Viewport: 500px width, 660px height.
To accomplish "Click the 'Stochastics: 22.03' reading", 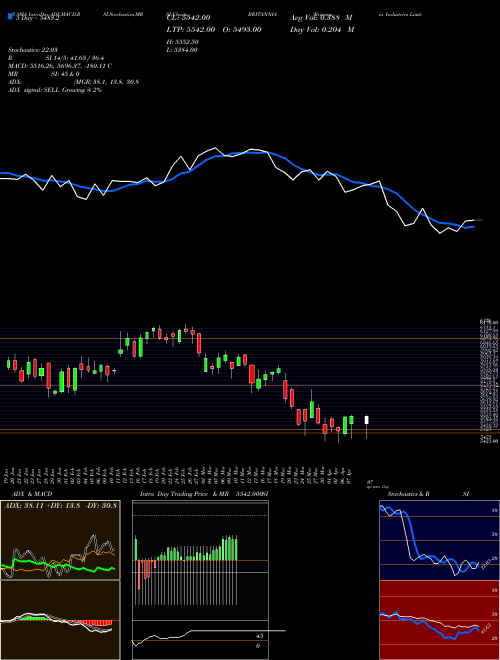I will [x=33, y=50].
